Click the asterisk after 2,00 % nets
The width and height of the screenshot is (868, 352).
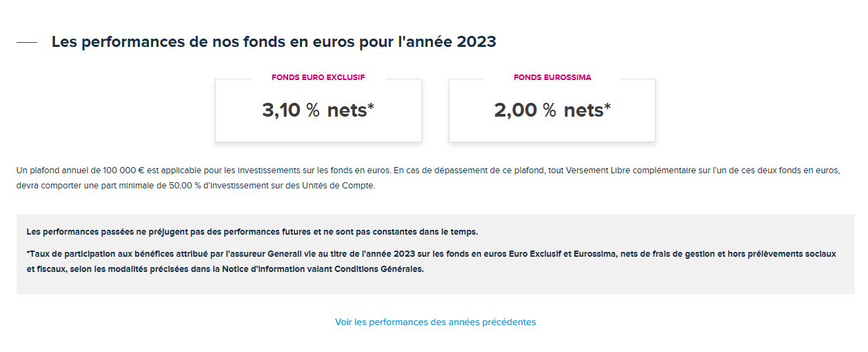tap(607, 107)
